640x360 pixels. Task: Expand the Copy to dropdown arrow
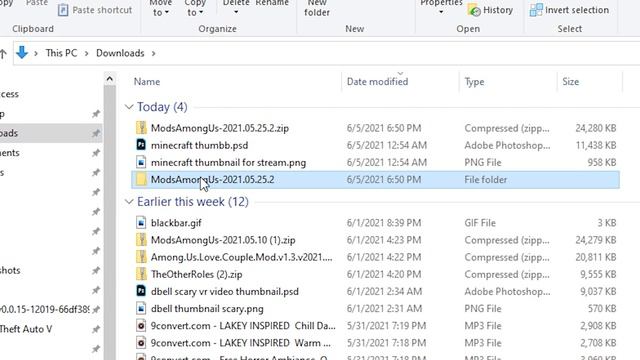point(201,13)
